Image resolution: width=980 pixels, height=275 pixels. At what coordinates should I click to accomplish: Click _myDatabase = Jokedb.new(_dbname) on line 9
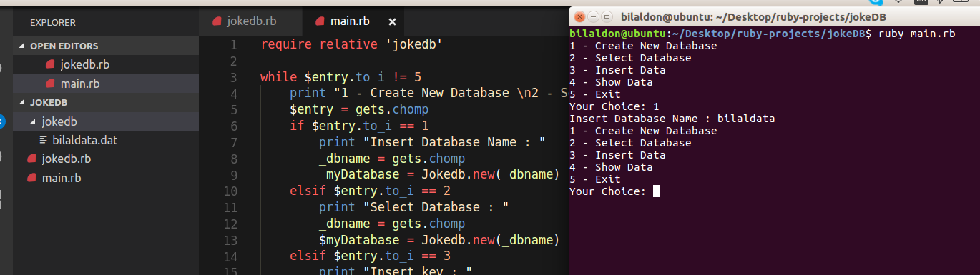pos(438,174)
